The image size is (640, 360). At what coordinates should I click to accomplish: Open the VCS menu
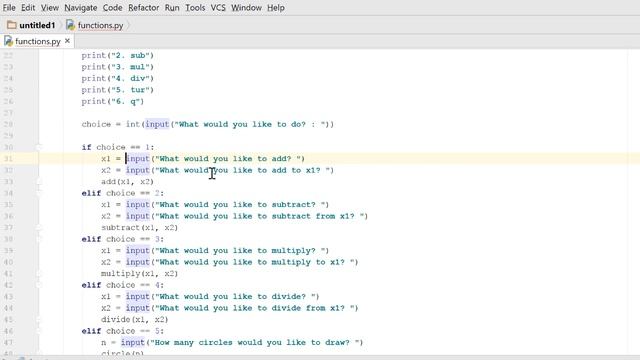[218, 8]
